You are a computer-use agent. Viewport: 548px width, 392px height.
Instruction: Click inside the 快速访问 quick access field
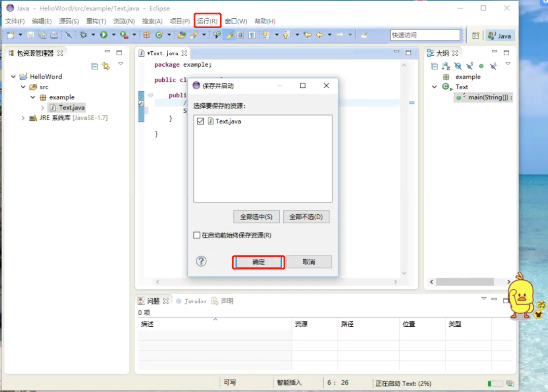point(424,35)
